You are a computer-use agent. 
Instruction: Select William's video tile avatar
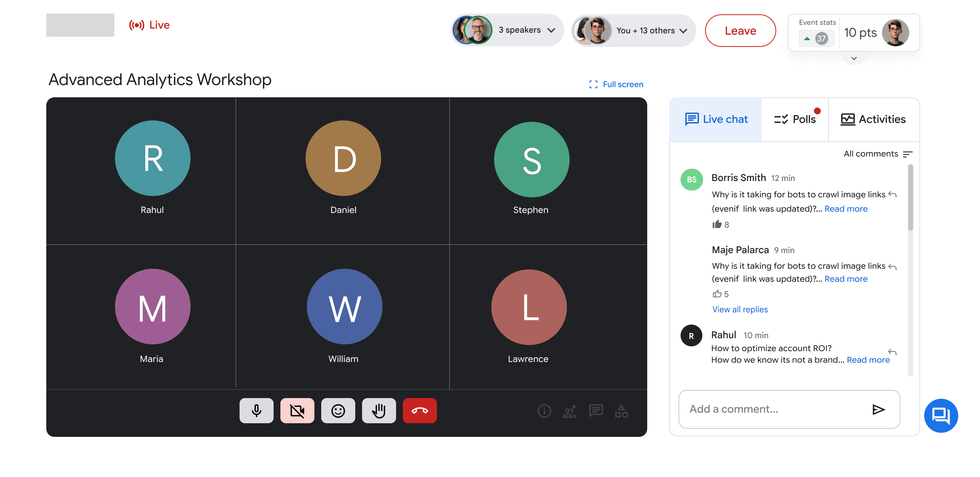344,307
